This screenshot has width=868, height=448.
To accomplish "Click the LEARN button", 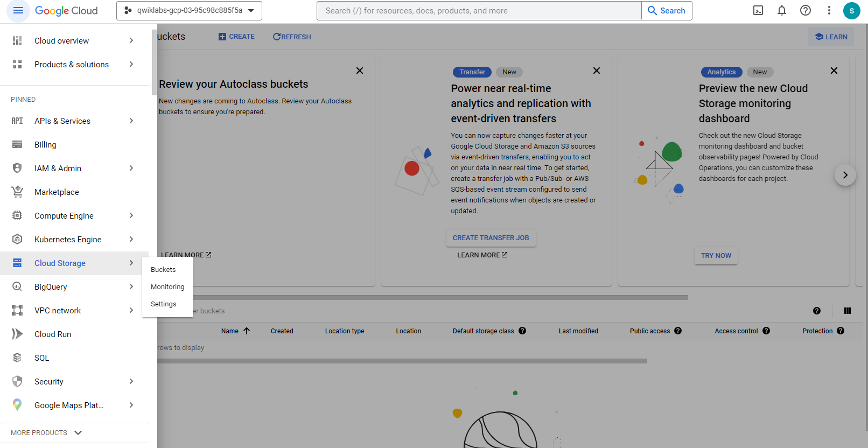I will point(831,37).
